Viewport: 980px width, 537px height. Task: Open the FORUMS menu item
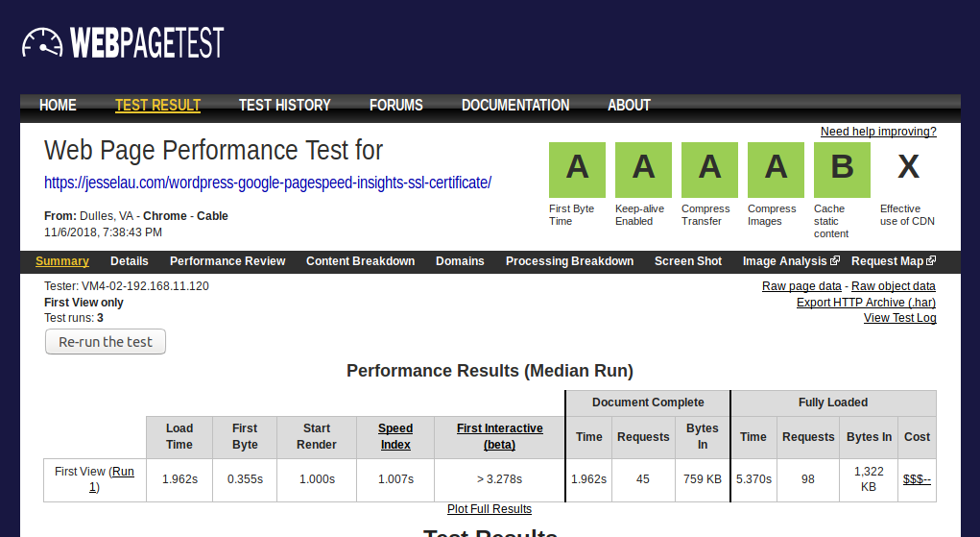click(x=395, y=105)
